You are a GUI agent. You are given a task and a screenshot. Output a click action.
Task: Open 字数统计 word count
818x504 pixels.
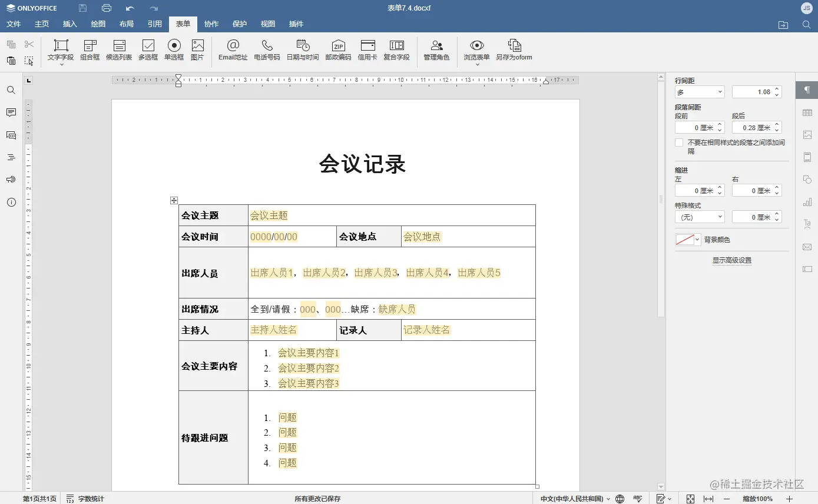coord(85,498)
